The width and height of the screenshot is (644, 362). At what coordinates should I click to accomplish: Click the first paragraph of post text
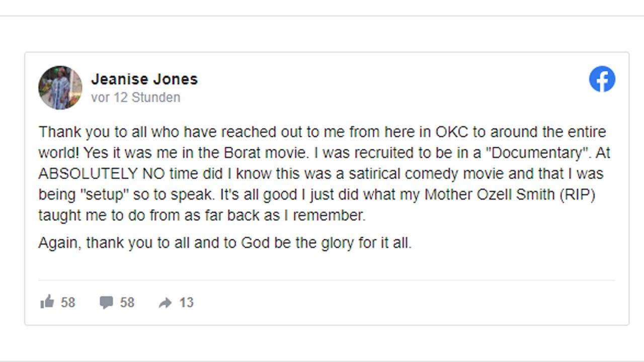click(325, 173)
